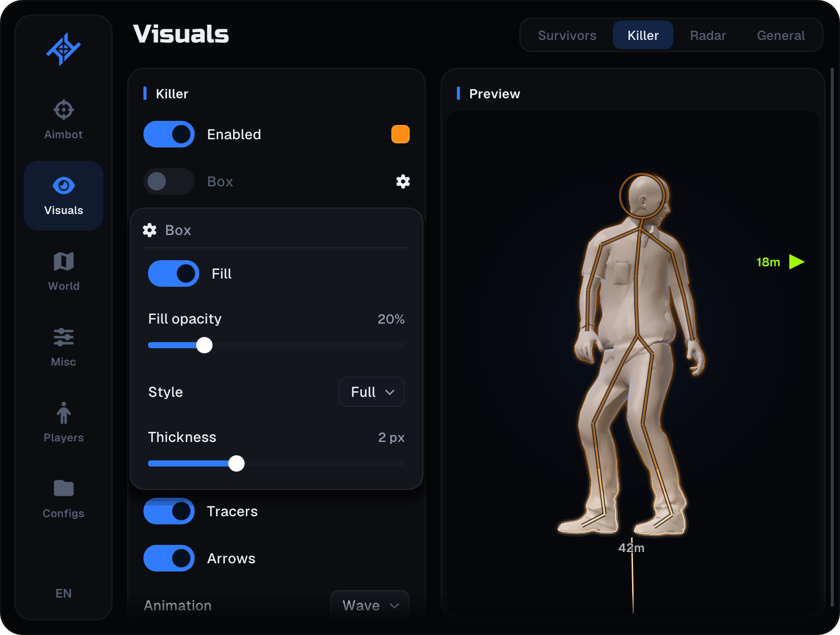Image resolution: width=840 pixels, height=635 pixels.
Task: Open the Players figure section
Action: click(x=64, y=423)
